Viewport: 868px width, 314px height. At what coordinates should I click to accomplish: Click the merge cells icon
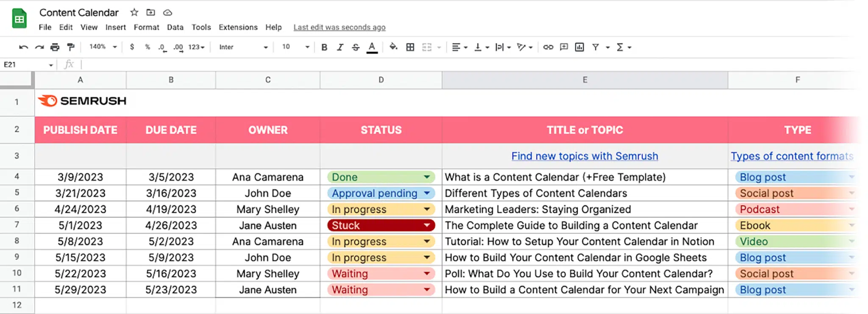click(x=427, y=47)
